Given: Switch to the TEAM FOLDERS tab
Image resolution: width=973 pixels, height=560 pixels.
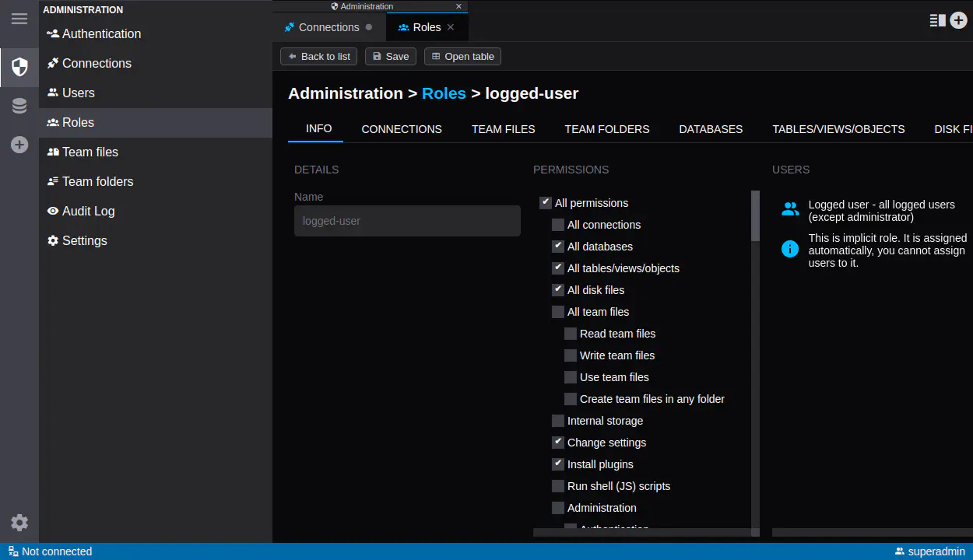Looking at the screenshot, I should pyautogui.click(x=606, y=129).
